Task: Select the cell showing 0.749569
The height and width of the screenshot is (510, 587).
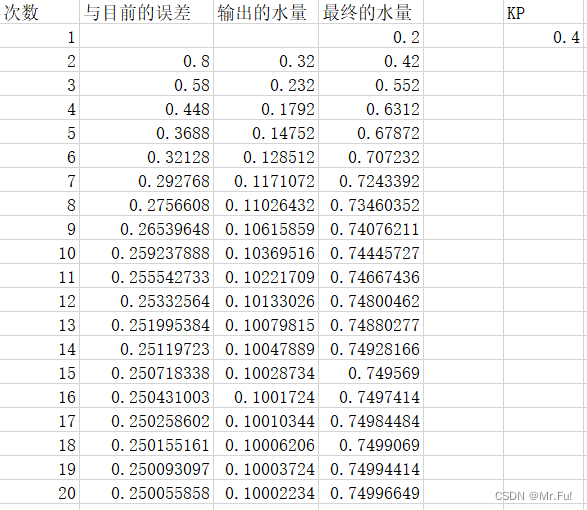Action: tap(371, 371)
